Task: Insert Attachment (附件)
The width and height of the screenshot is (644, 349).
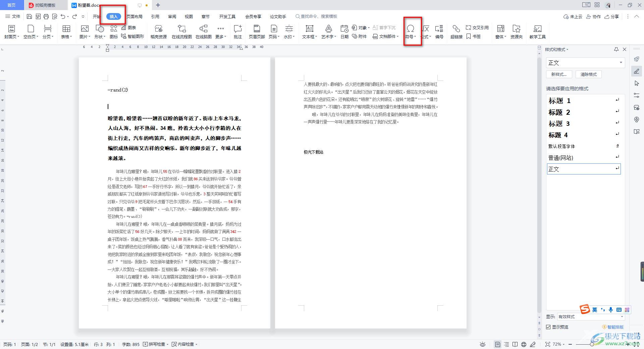Action: pos(360,36)
